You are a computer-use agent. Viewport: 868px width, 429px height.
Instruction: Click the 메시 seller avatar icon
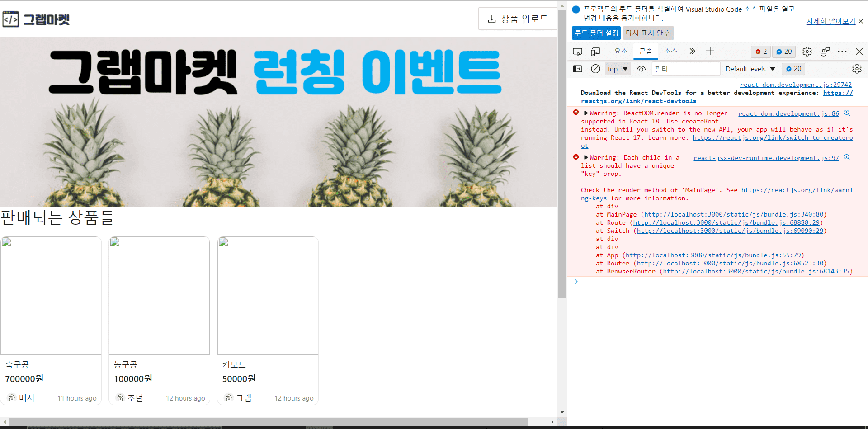(12, 398)
